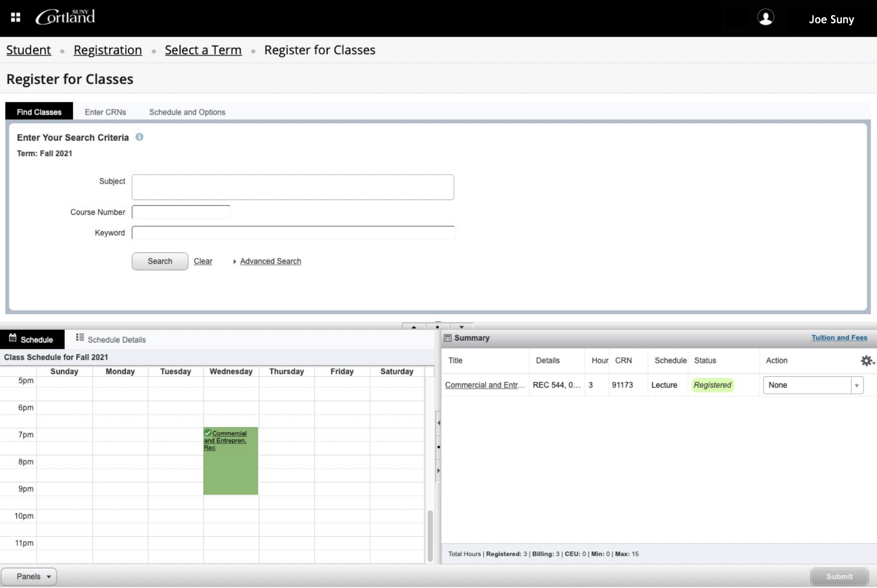The image size is (877, 588).
Task: Open the Panels dropdown at bottom left
Action: pyautogui.click(x=29, y=576)
